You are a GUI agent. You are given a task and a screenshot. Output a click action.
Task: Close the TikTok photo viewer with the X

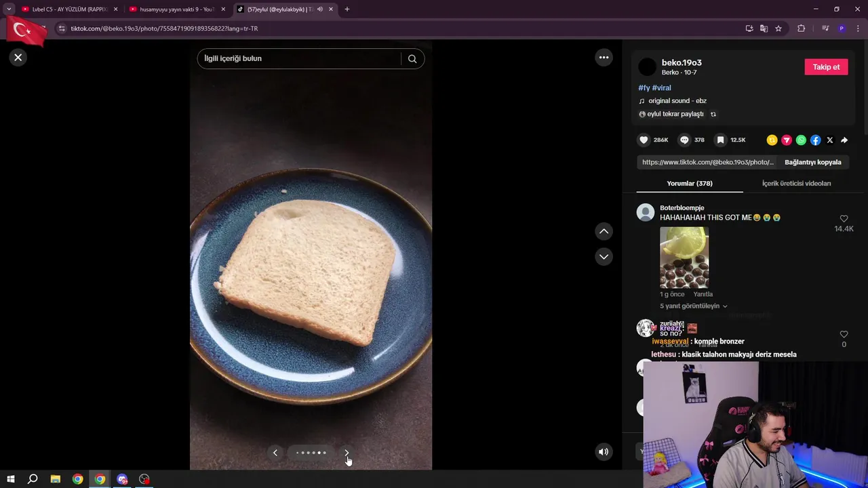tap(18, 58)
